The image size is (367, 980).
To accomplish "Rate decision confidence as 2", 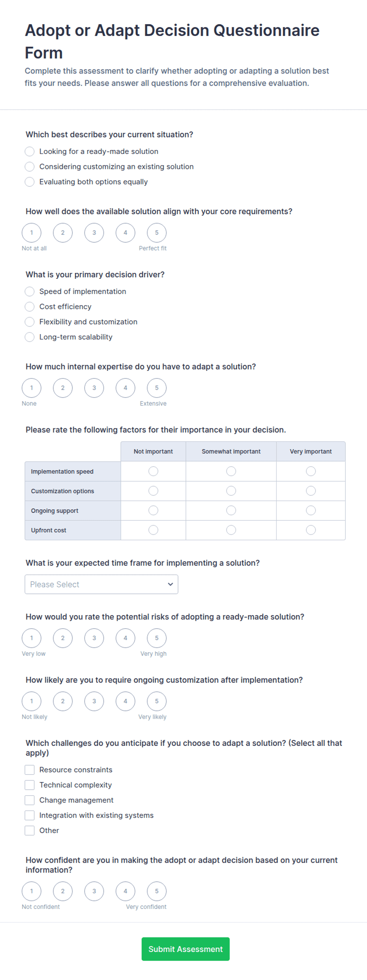I will coord(63,891).
